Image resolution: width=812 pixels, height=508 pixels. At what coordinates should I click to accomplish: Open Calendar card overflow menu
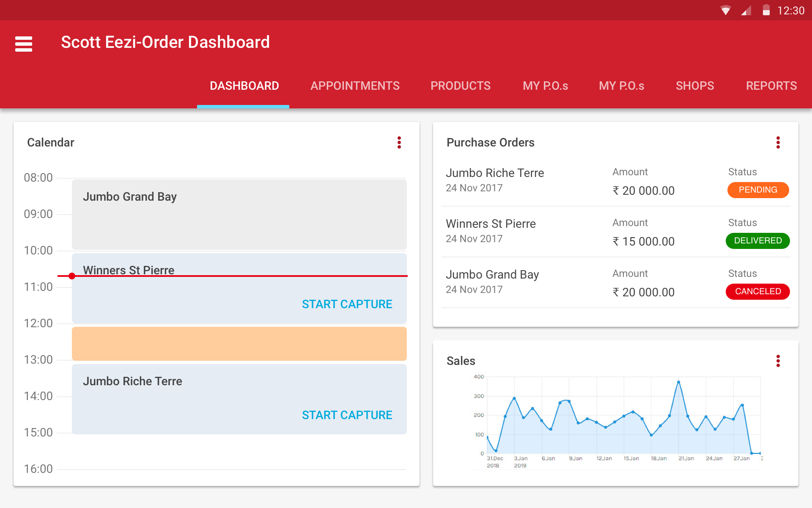tap(399, 143)
